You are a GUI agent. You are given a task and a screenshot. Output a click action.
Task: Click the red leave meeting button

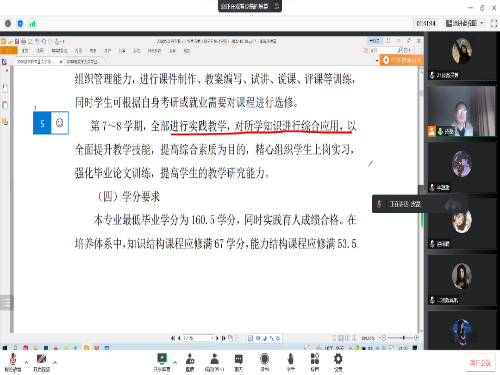(480, 362)
